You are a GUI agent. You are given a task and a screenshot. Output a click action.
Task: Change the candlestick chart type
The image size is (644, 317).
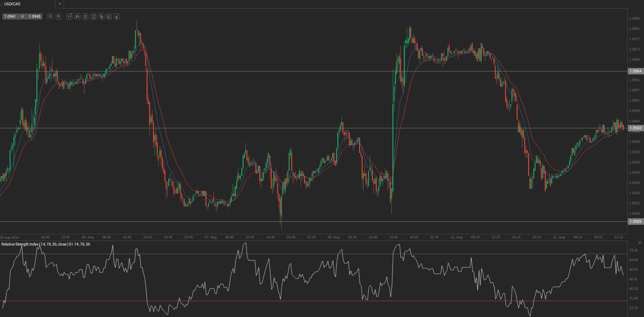(78, 17)
